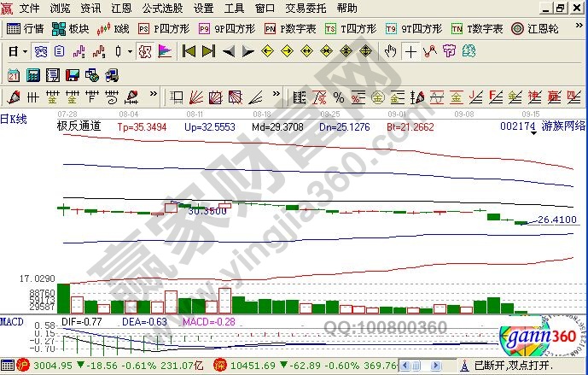Select the red zigzag line-point tool
This screenshot has height=375, width=588.
(430, 51)
